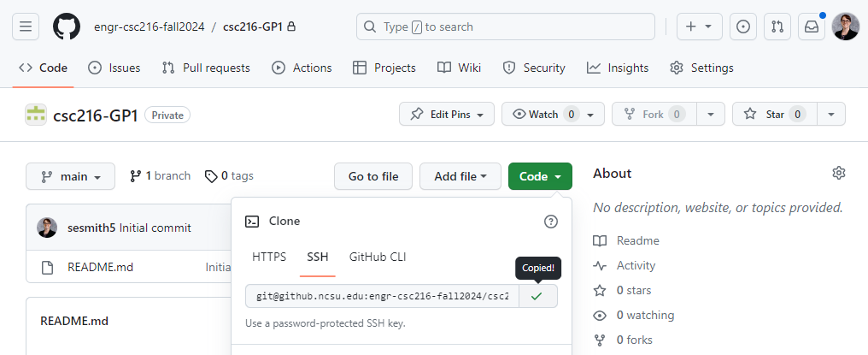
Task: Open the Issues tab
Action: (114, 68)
